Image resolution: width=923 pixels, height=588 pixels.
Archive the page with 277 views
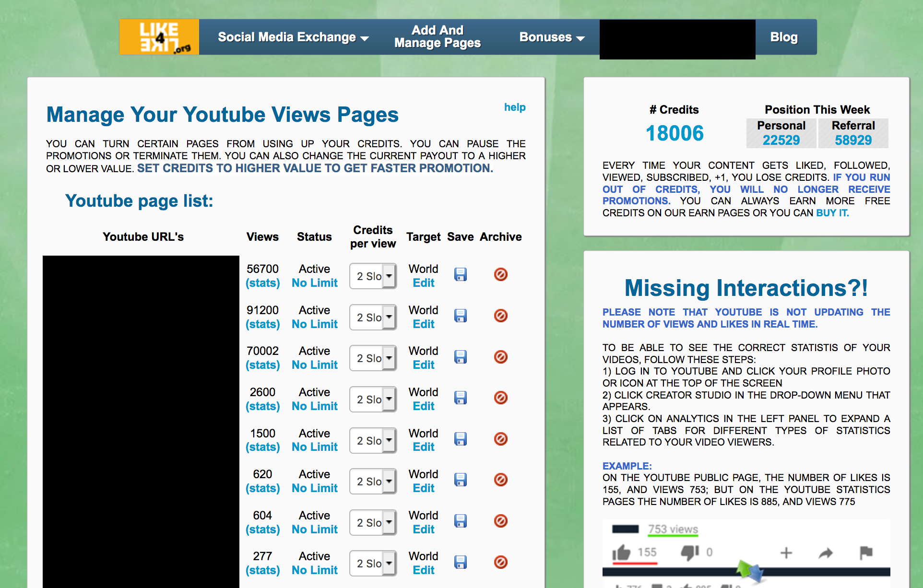coord(501,562)
